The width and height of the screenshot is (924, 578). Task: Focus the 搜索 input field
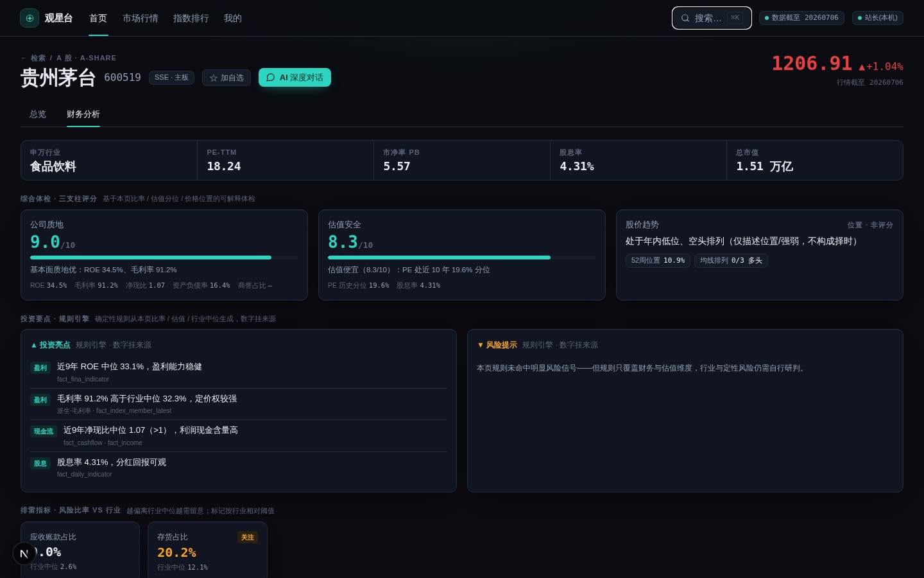coord(712,18)
